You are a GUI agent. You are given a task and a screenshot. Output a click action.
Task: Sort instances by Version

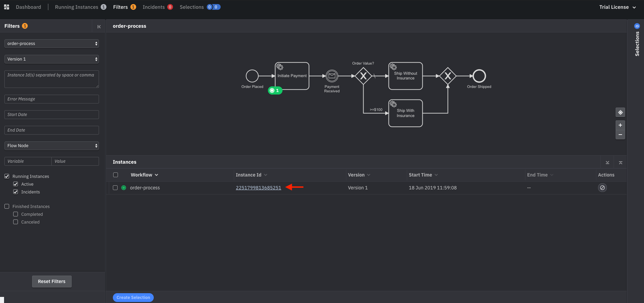pyautogui.click(x=359, y=175)
